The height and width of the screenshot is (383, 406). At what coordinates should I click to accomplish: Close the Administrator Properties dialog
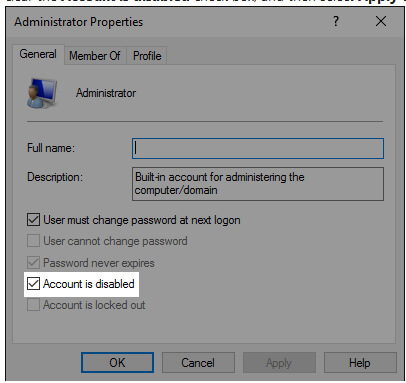381,21
